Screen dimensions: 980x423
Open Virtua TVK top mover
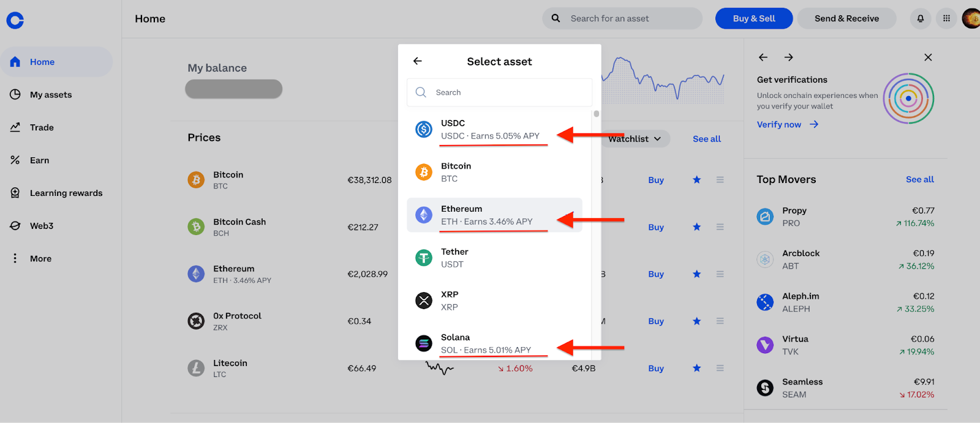coord(845,345)
